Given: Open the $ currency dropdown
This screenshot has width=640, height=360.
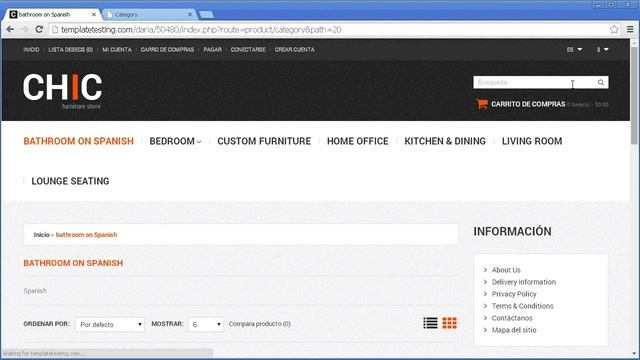Looking at the screenshot, I should (x=602, y=49).
